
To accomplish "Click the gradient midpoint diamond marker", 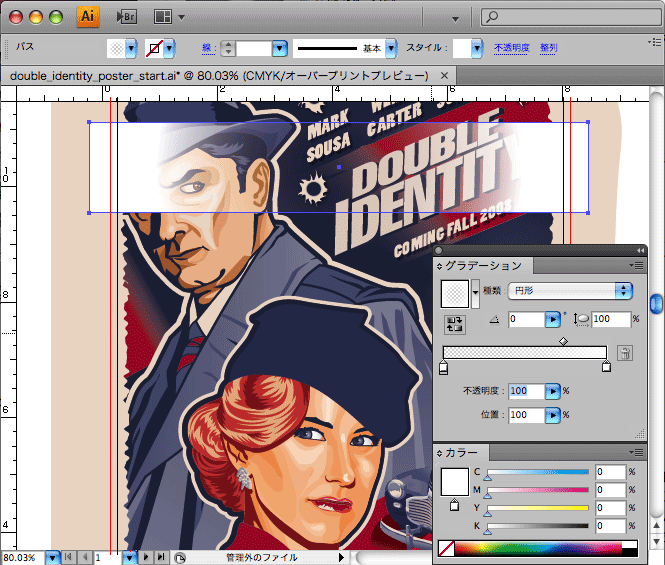I will pyautogui.click(x=563, y=341).
